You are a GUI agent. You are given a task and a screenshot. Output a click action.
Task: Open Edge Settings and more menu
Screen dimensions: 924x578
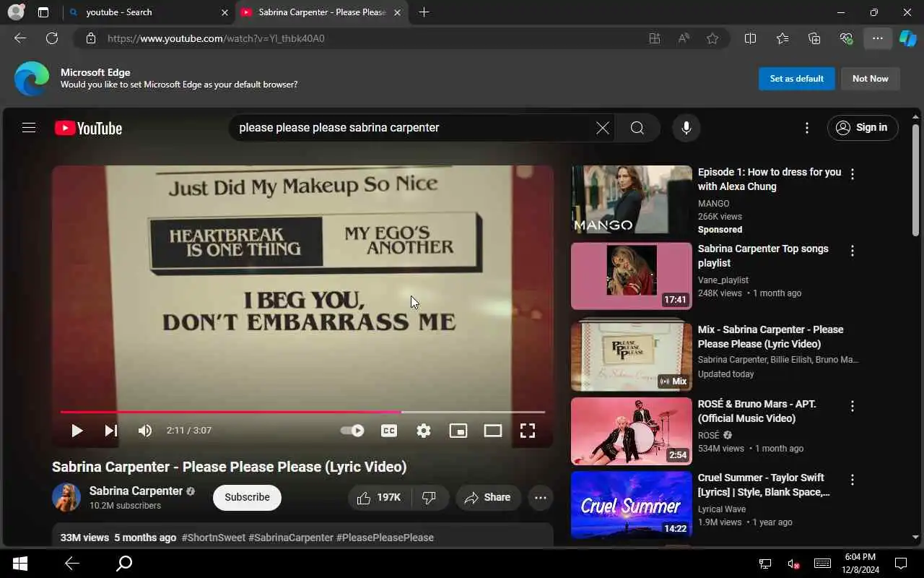(878, 38)
